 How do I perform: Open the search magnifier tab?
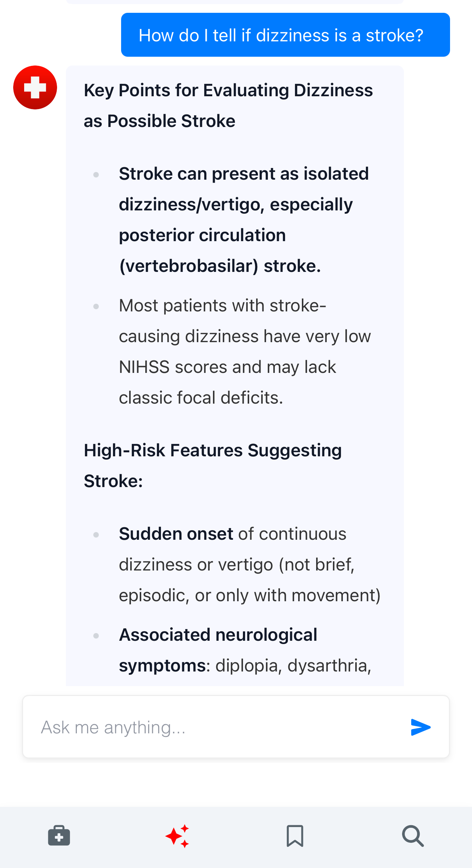(413, 836)
